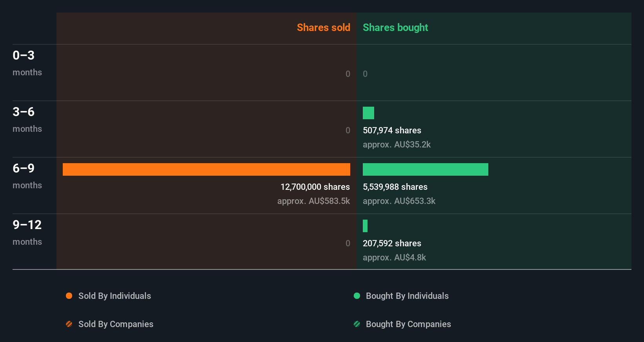The image size is (644, 342).
Task: Click the green 6–9 months shares bought bar
Action: [426, 169]
